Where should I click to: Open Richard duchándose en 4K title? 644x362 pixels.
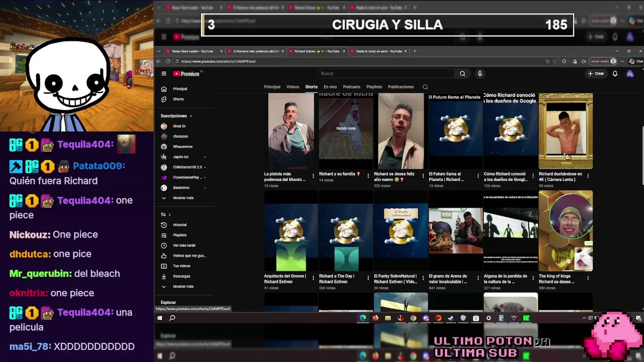560,176
